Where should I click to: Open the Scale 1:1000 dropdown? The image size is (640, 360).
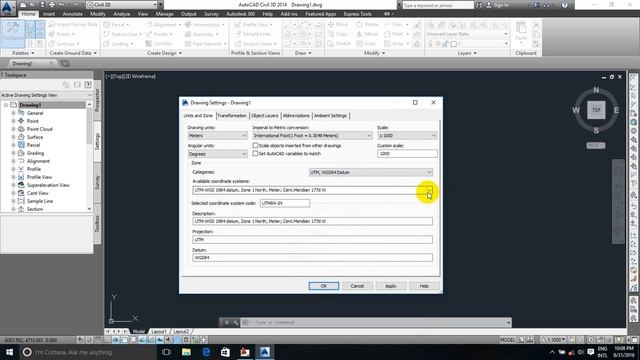pos(407,136)
